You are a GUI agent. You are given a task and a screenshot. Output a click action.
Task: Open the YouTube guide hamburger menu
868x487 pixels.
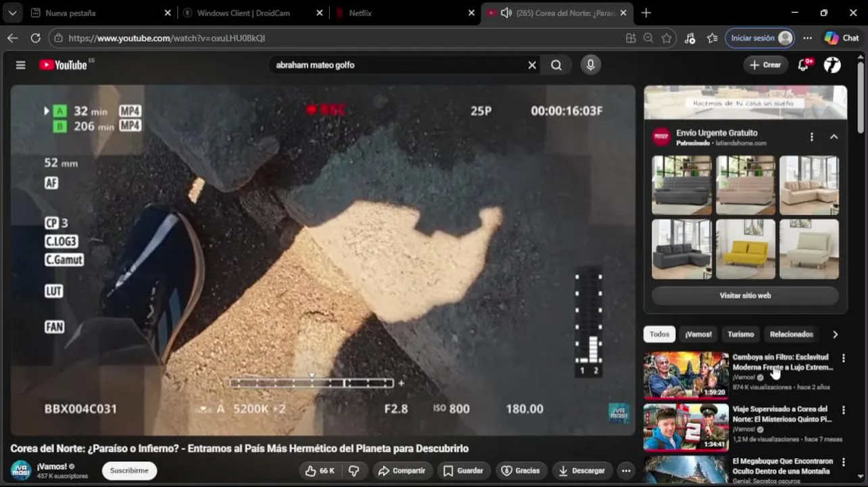pyautogui.click(x=20, y=65)
